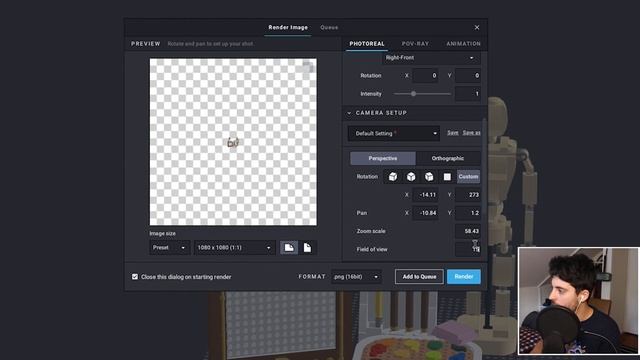The width and height of the screenshot is (640, 360).
Task: Switch camera to Perspective mode
Action: click(383, 158)
